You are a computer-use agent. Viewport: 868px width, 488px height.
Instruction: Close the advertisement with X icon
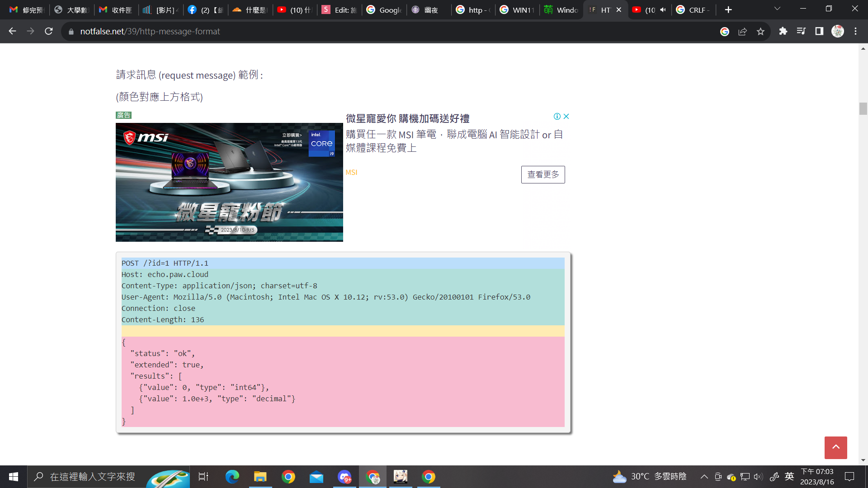(x=566, y=116)
